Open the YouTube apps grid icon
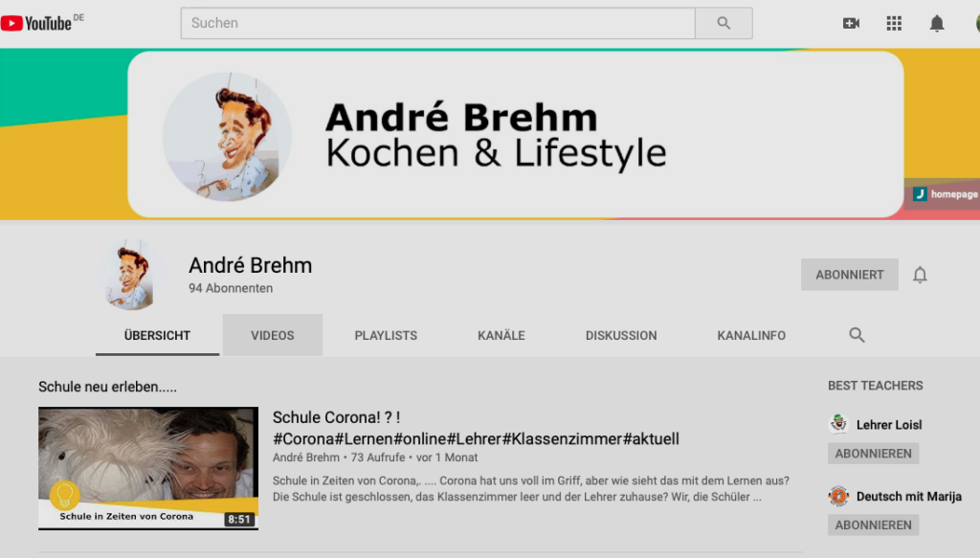Image resolution: width=980 pixels, height=558 pixels. coord(894,23)
